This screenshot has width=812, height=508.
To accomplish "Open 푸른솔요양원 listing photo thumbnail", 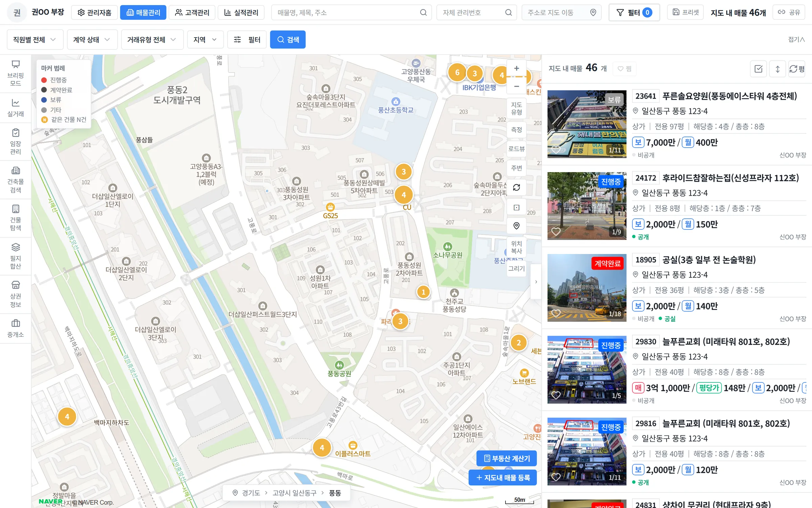I will click(587, 124).
